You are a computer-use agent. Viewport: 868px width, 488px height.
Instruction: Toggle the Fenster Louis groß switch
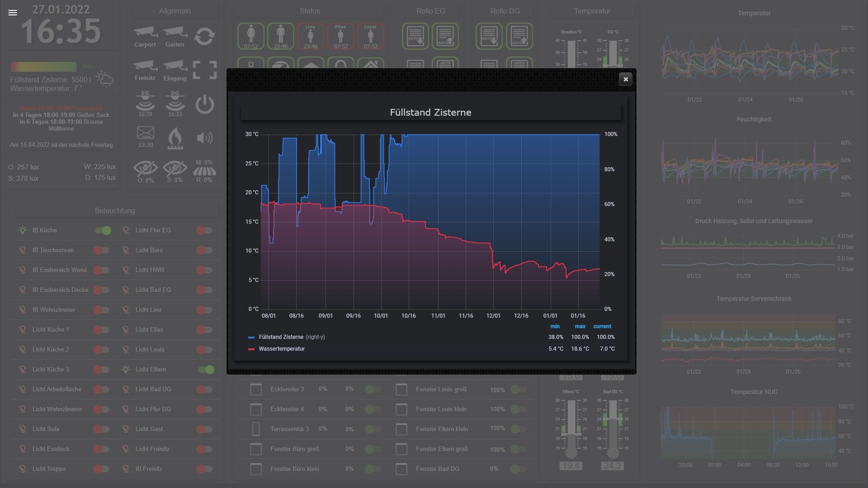tap(519, 389)
